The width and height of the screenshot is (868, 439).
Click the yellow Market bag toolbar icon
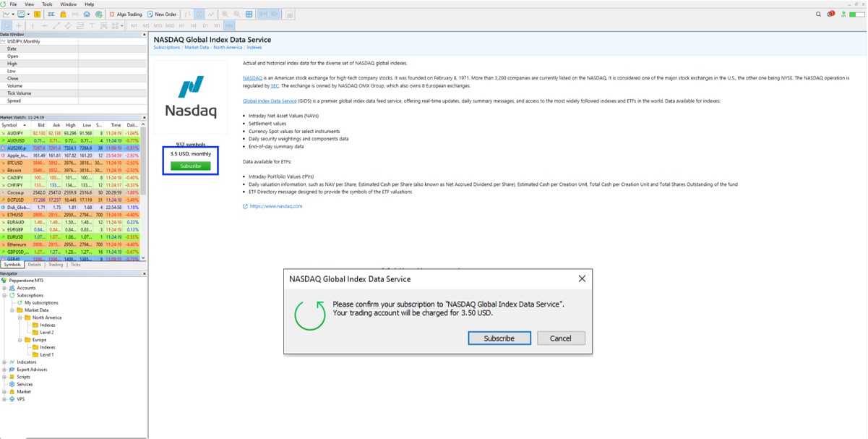pos(63,14)
